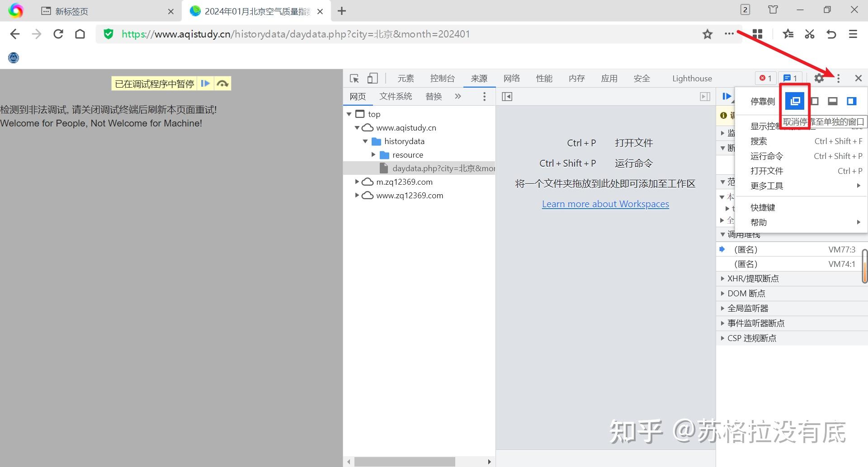This screenshot has height=467, width=868.
Task: Open the console message counter
Action: (x=790, y=78)
